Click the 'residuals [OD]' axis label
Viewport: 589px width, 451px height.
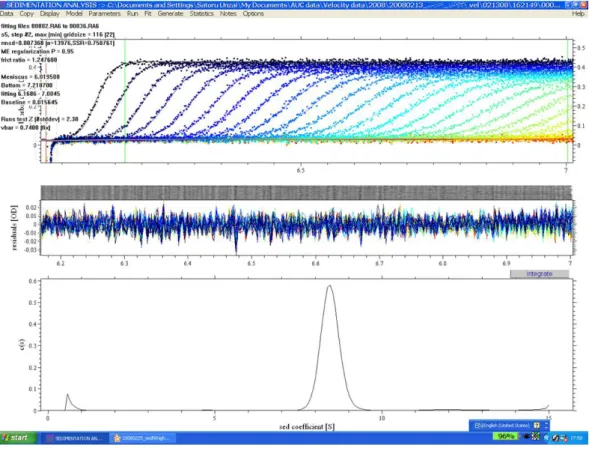[x=14, y=227]
